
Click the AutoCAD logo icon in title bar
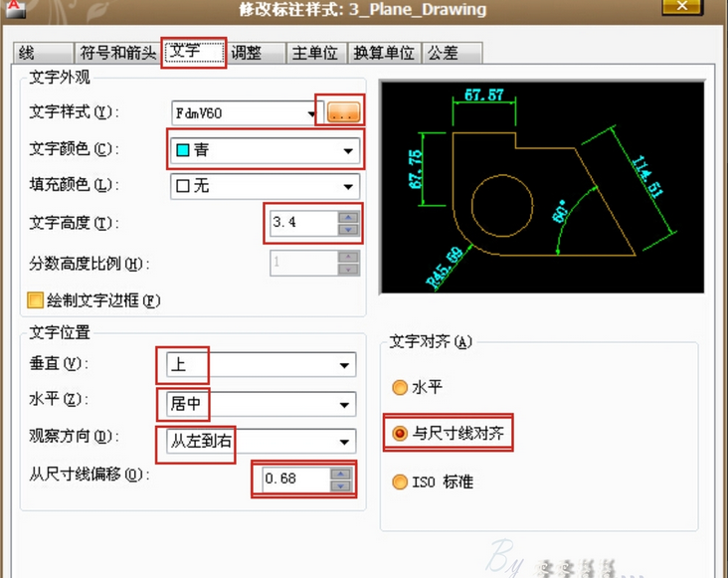pos(17,10)
